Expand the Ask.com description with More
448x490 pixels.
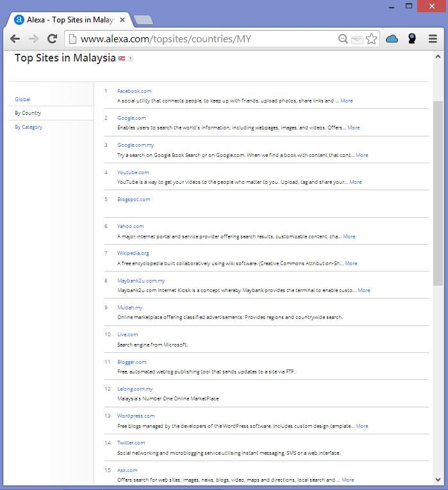(347, 480)
